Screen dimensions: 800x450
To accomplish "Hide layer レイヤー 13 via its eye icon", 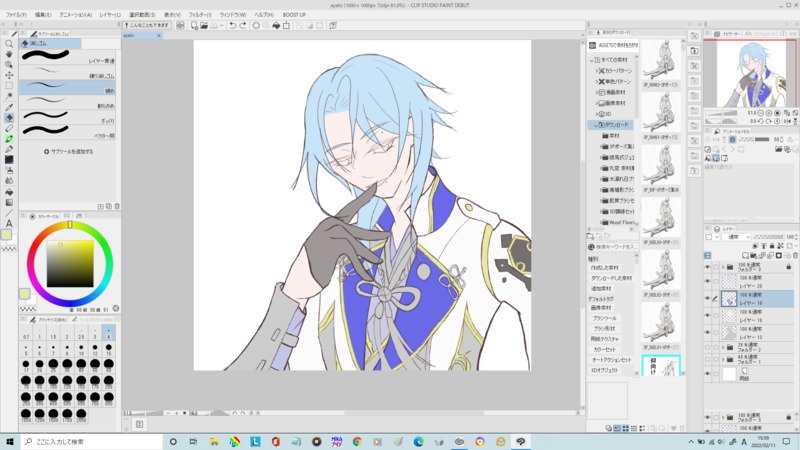I will point(708,332).
